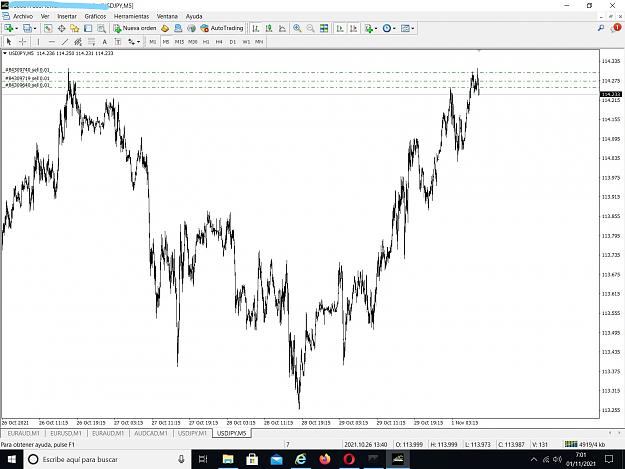Viewport: 625px width, 469px height.
Task: Expand the new chart dropdown arrow
Action: 16,28
